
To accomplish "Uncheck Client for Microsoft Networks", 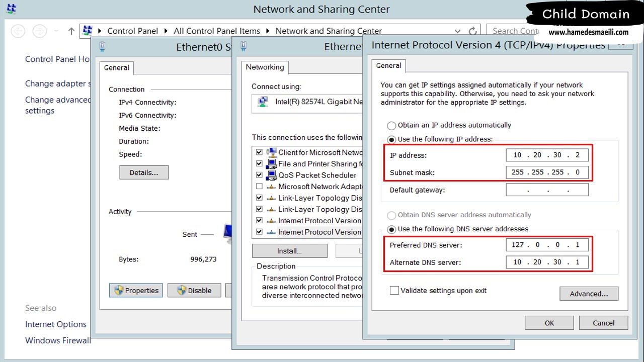I will (259, 152).
